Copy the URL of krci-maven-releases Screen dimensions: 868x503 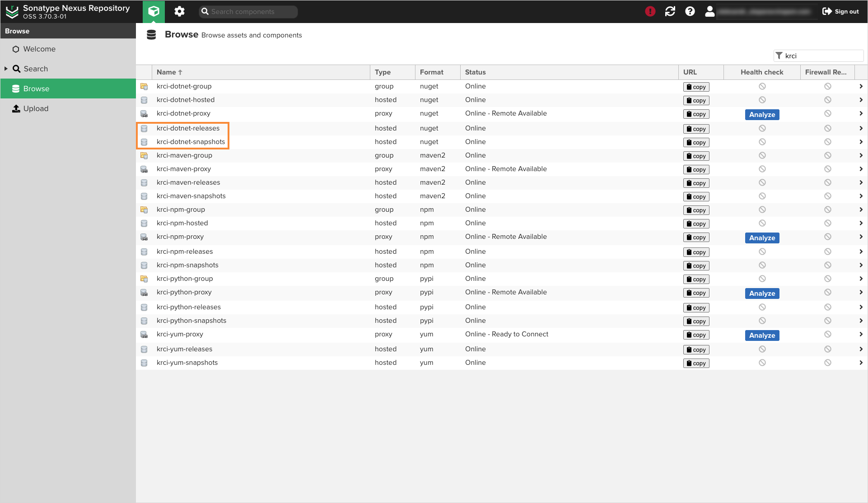(x=696, y=183)
